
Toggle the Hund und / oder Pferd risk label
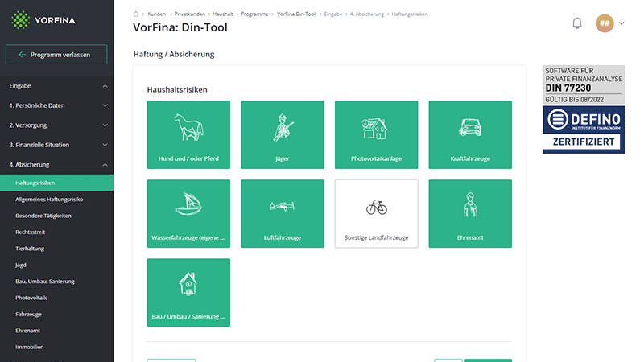point(188,158)
